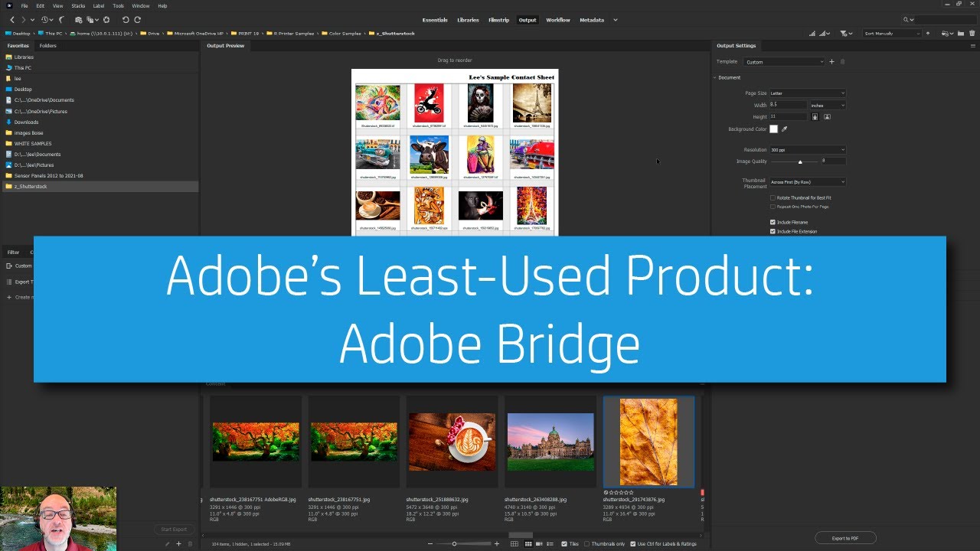Uncheck Include Filename
The height and width of the screenshot is (551, 980).
point(773,222)
